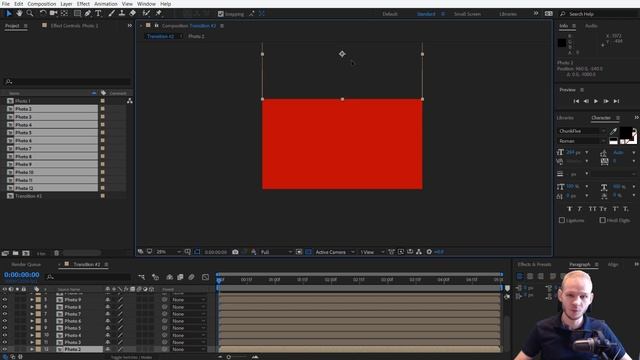Toggle the Motion Blur icon in timeline header
Viewport: 640px width, 360px height.
pyautogui.click(x=191, y=277)
